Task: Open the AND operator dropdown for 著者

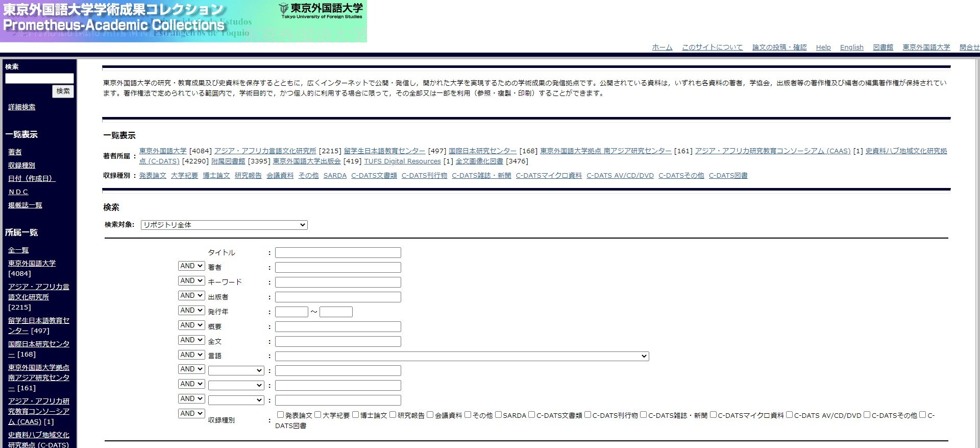Action: (x=191, y=266)
